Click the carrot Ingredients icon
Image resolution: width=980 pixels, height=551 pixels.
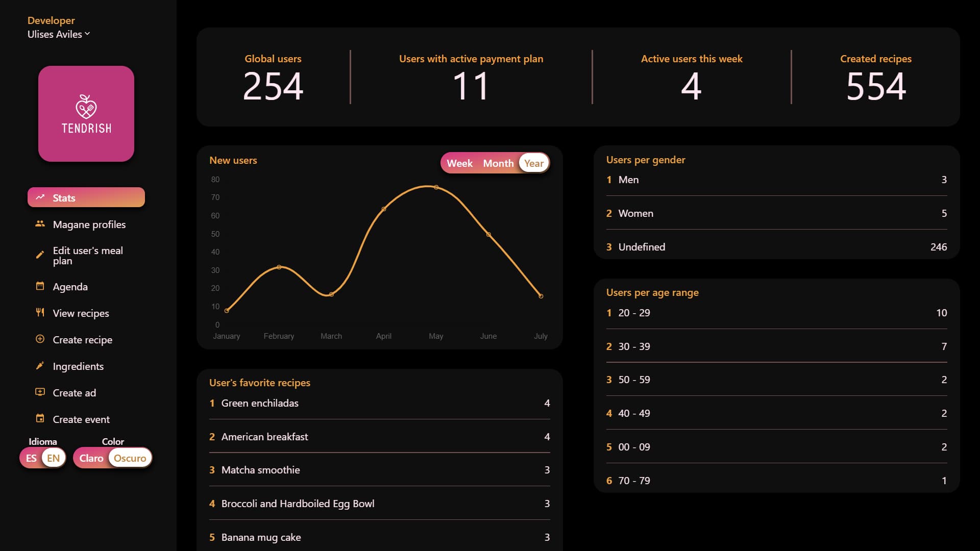click(x=40, y=365)
